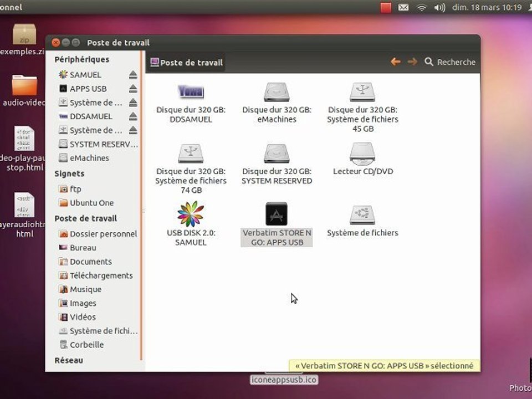Minimize the Poste de travail window
This screenshot has width=532, height=399.
point(66,43)
